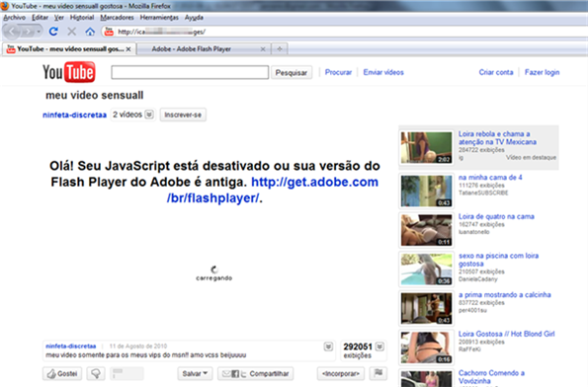Close the Adobe Flash Player tab
The height and width of the screenshot is (387, 588).
point(263,49)
